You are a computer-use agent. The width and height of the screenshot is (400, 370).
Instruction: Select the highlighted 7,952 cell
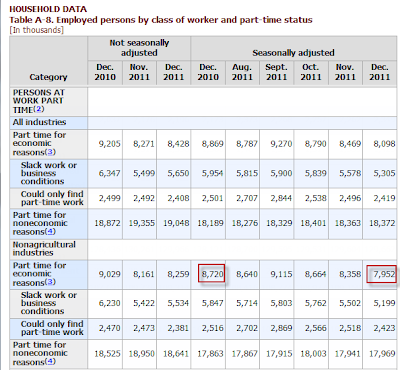point(382,274)
